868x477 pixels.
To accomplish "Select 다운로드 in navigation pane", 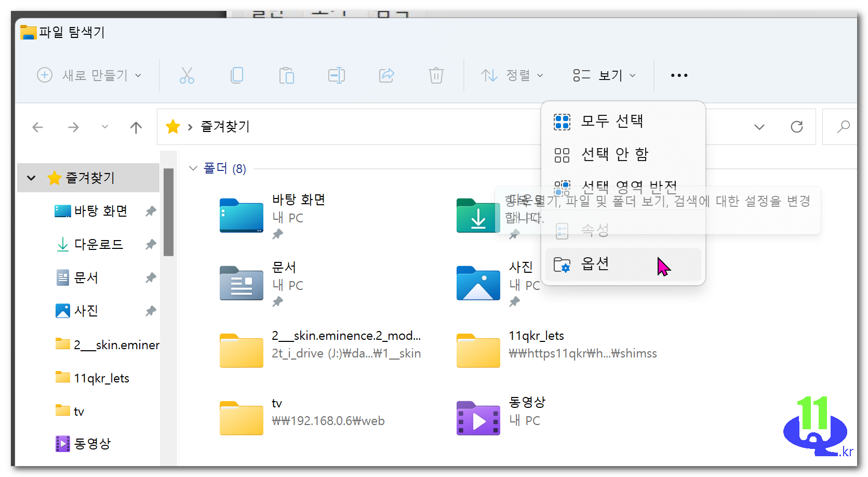I will click(x=98, y=244).
